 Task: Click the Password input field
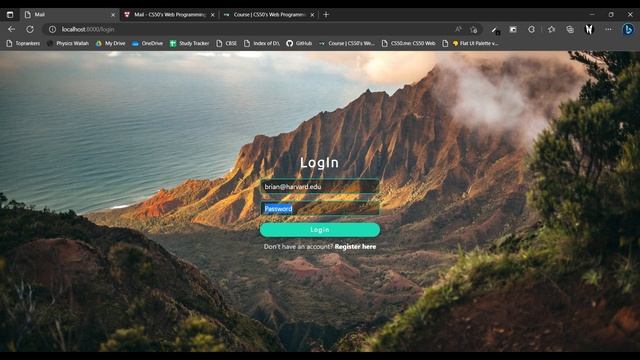pyautogui.click(x=320, y=209)
